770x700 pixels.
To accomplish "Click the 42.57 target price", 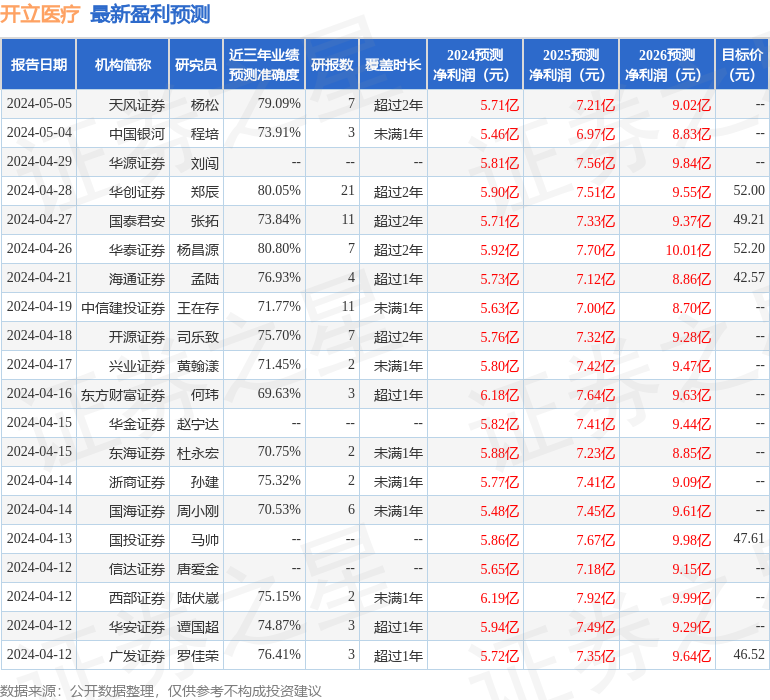I will pyautogui.click(x=749, y=278).
